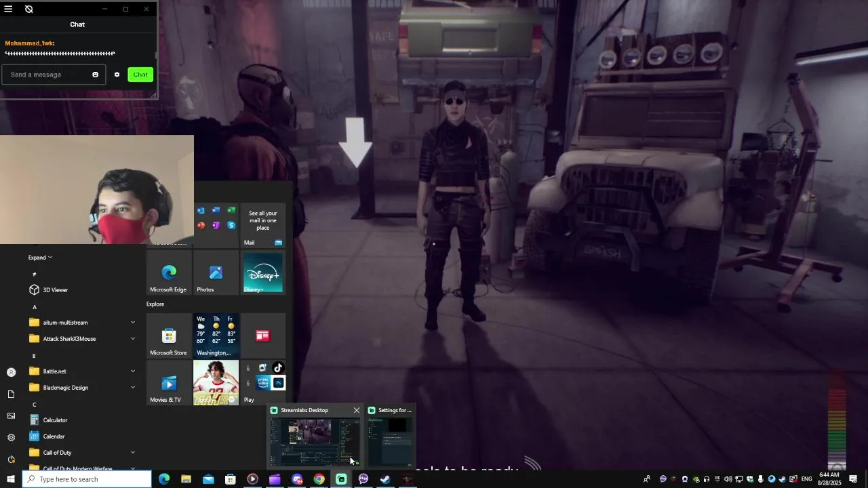Viewport: 868px width, 488px height.
Task: Open the clock showing 6:44 AM
Action: point(829,479)
